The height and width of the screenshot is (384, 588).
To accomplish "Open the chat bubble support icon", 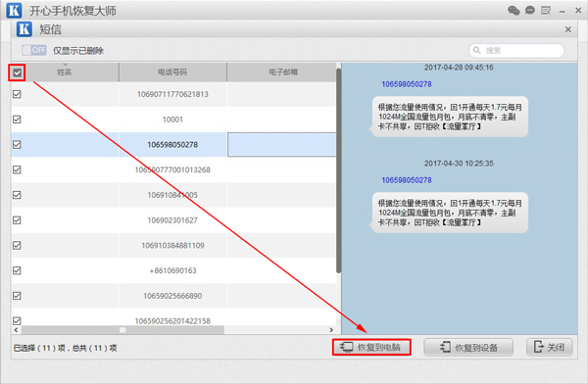I will tap(530, 10).
